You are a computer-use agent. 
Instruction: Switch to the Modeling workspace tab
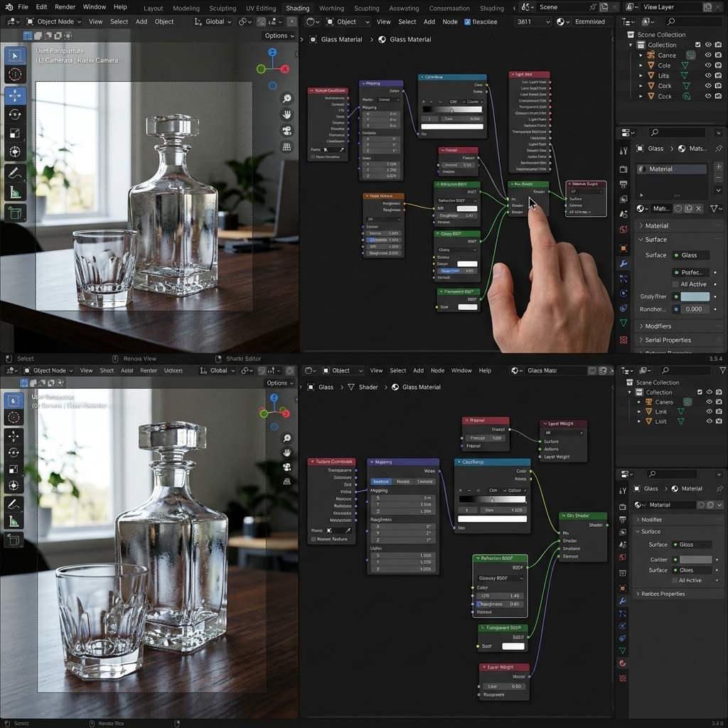tap(186, 9)
